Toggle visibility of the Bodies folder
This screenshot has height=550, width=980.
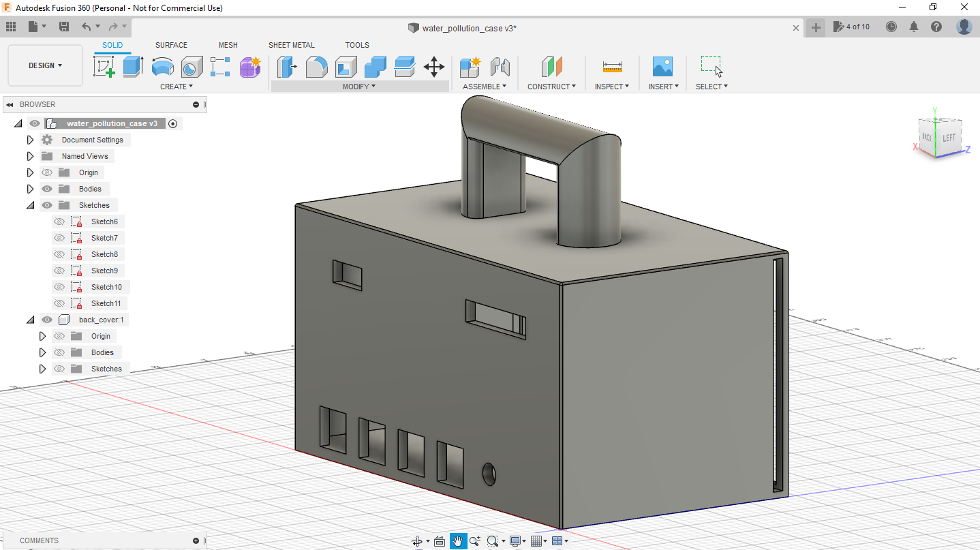coord(46,188)
